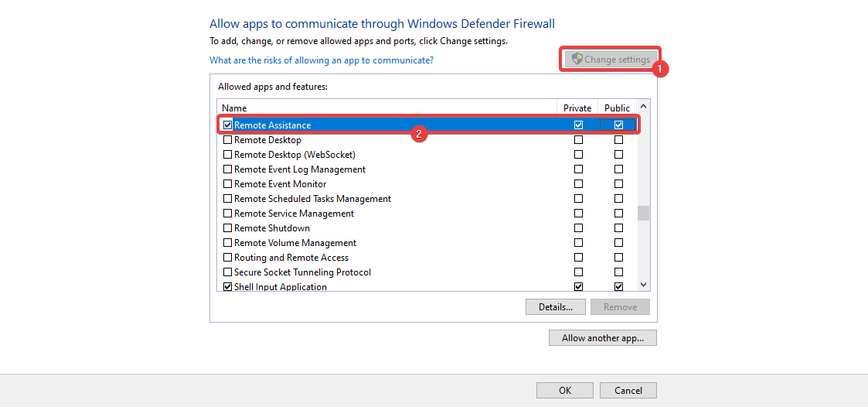Enable Remote Volume Management name checkbox
The width and height of the screenshot is (868, 407).
click(227, 243)
